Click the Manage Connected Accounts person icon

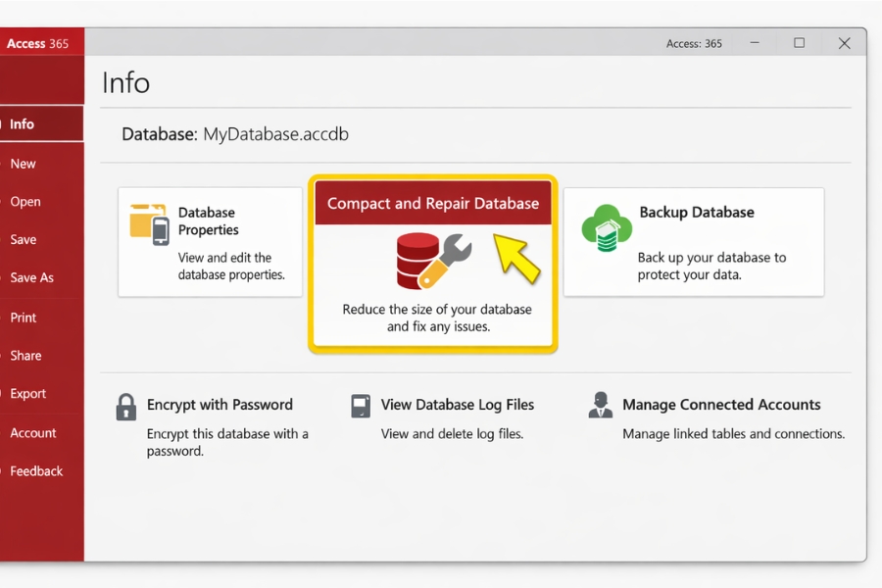point(601,406)
